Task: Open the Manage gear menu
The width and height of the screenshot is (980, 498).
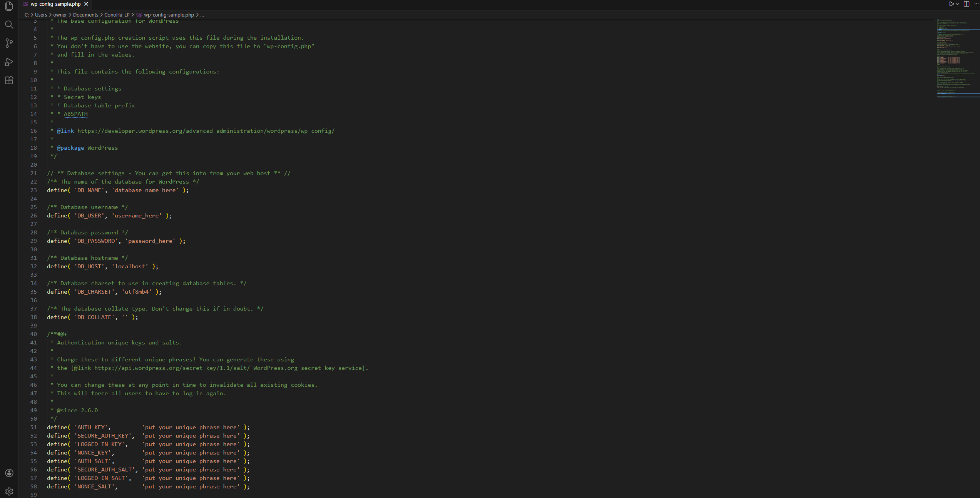Action: click(x=9, y=491)
